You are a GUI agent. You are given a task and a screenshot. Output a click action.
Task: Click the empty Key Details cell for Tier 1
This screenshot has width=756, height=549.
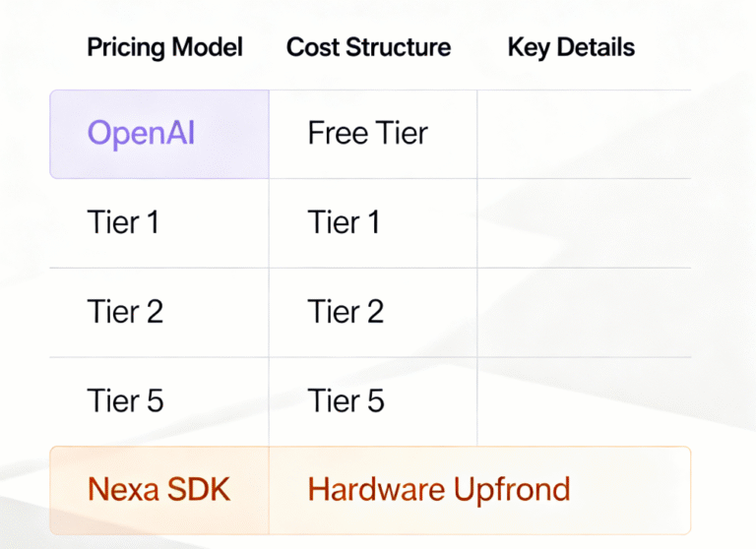tap(583, 223)
